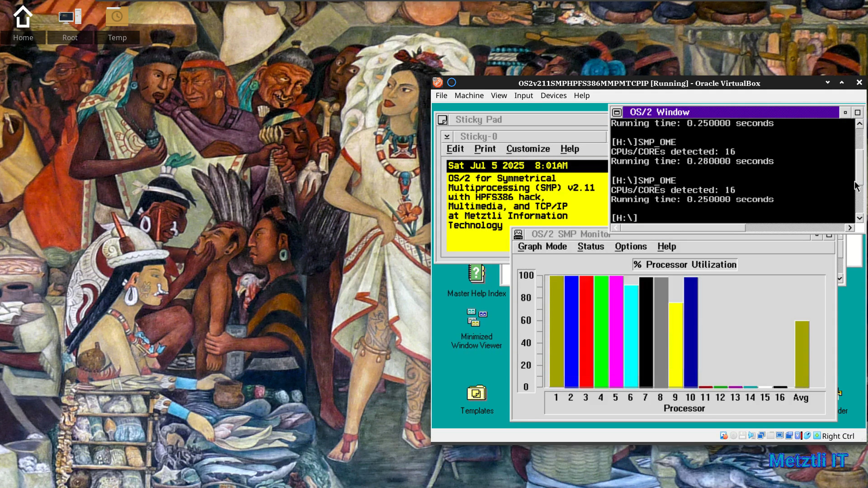Open VirtualBox Machine menu

point(469,95)
